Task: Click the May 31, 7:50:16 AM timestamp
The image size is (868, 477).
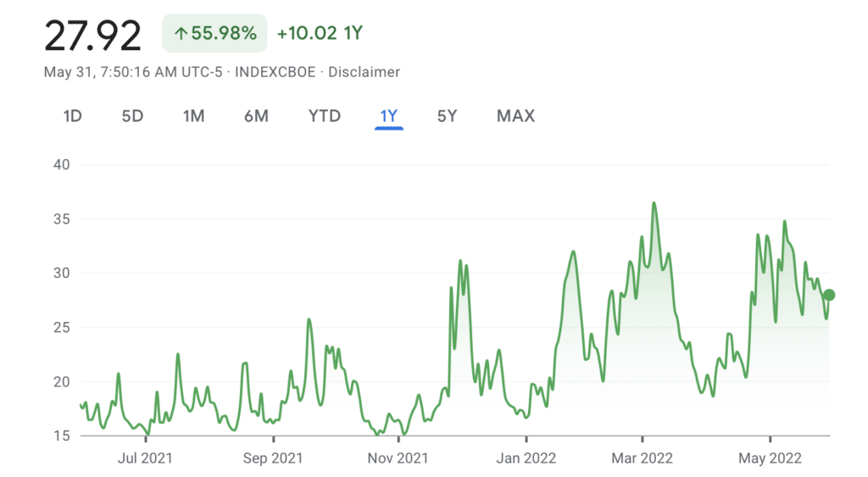Action: [133, 72]
